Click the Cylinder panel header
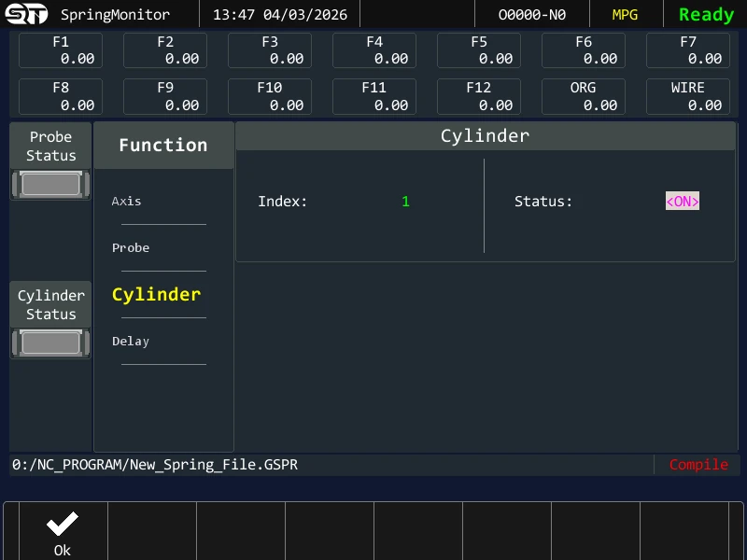The image size is (747, 560). (486, 136)
